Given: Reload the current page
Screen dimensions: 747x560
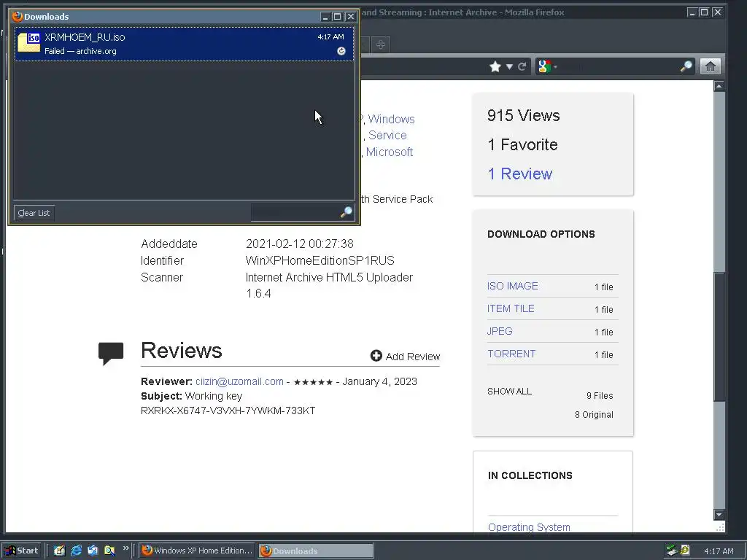Looking at the screenshot, I should (x=522, y=66).
